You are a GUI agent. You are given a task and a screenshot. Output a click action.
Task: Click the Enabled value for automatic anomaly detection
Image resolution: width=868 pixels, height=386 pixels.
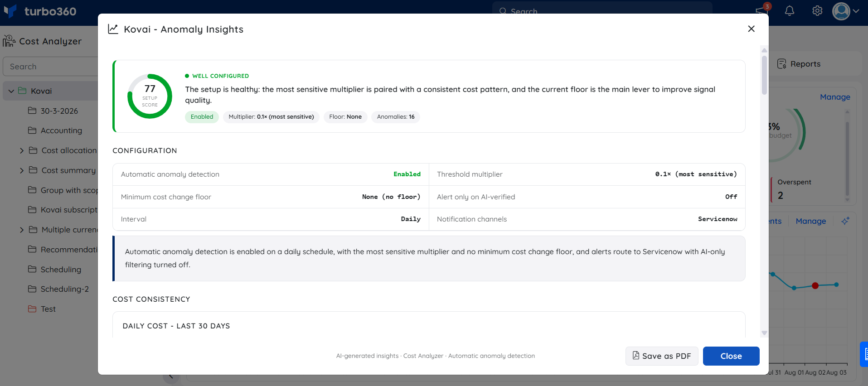click(x=407, y=174)
